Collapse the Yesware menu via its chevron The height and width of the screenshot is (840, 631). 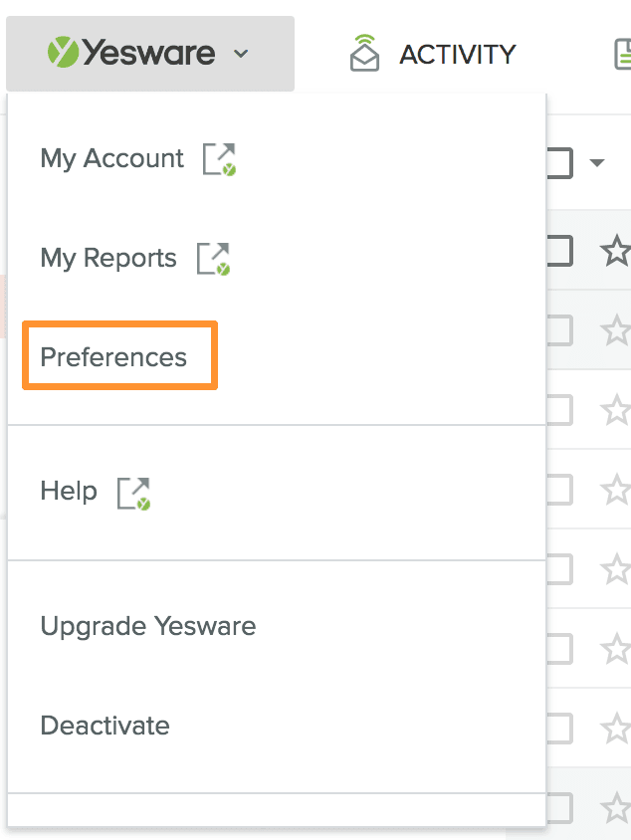[241, 54]
